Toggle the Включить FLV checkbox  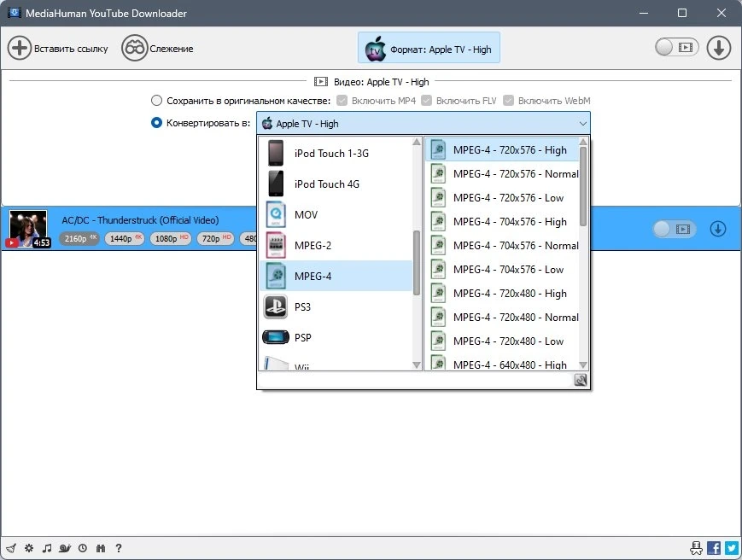click(426, 100)
